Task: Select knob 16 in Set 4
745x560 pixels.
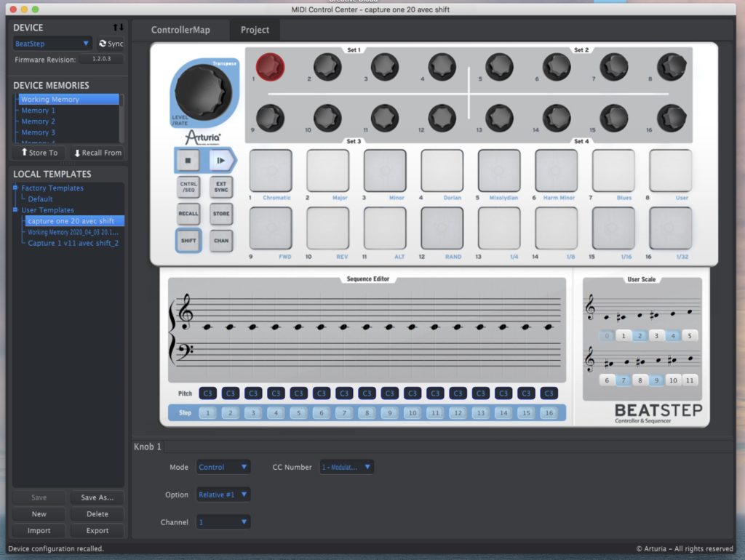Action: [672, 118]
